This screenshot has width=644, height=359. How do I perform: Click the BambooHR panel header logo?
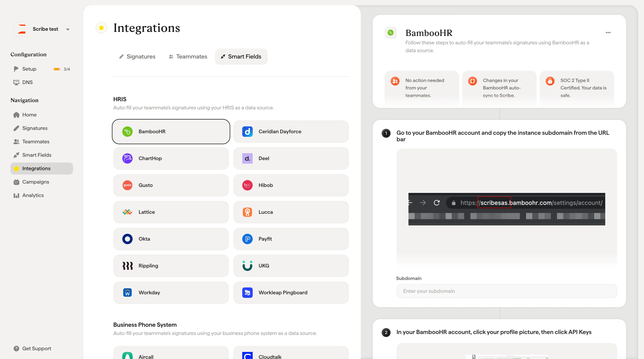390,32
